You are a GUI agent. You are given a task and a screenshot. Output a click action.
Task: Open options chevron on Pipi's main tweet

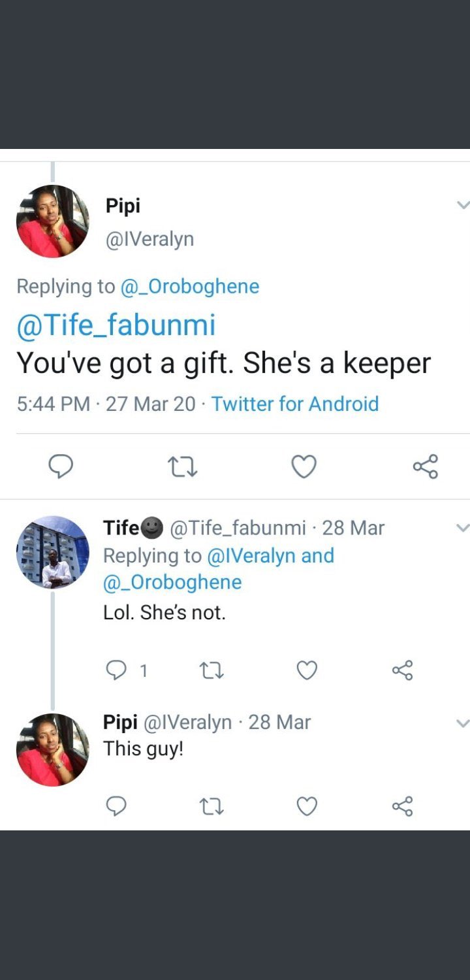click(x=463, y=205)
